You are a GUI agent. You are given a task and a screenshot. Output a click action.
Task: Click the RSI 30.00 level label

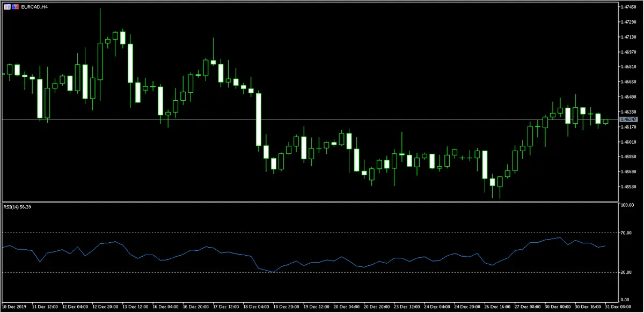point(626,272)
